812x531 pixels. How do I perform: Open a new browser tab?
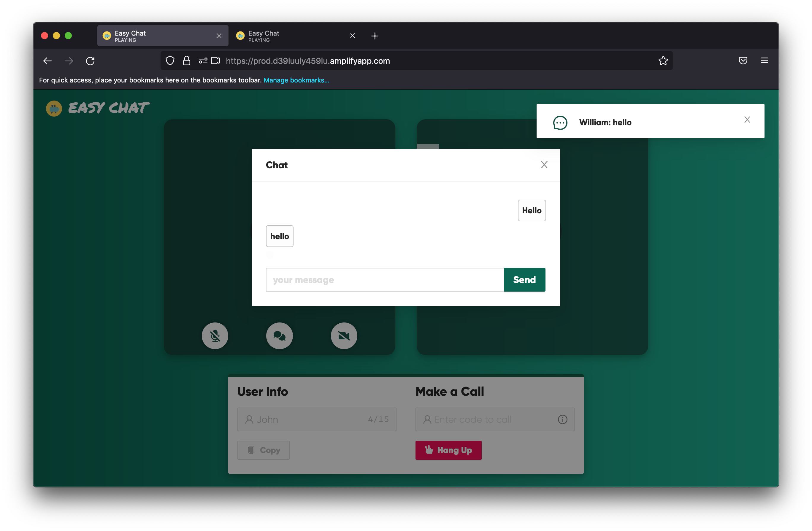375,36
